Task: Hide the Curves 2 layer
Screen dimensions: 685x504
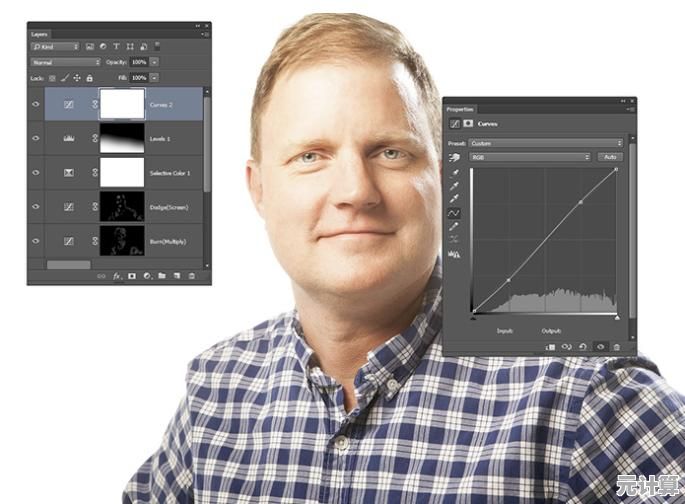Action: click(x=36, y=104)
